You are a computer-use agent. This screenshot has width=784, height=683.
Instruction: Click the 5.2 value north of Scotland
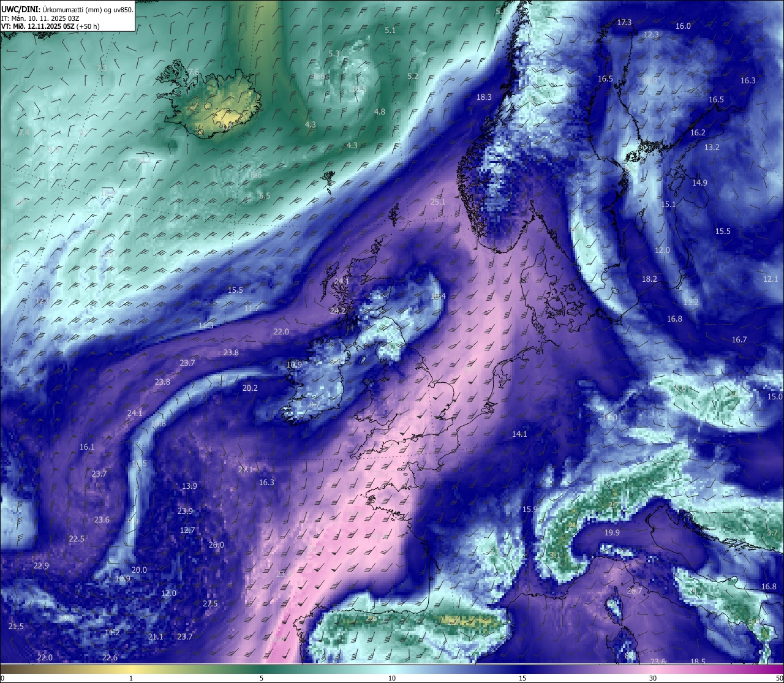tap(413, 77)
